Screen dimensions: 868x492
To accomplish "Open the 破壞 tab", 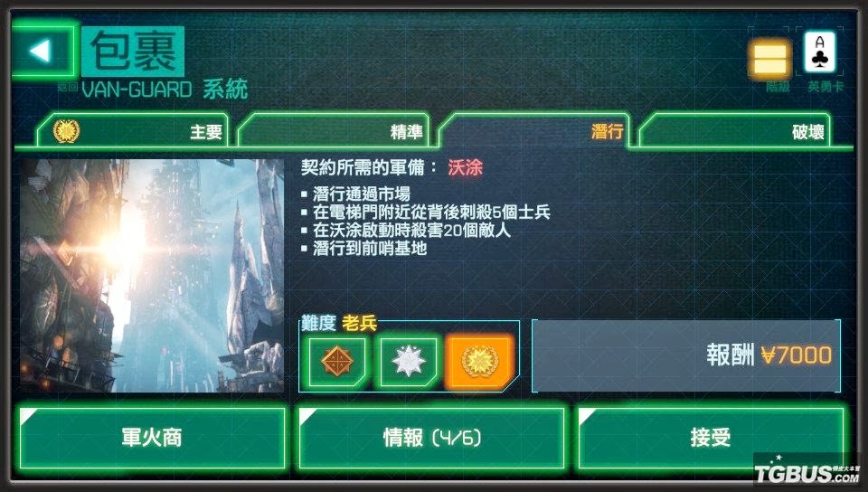I will [734, 131].
